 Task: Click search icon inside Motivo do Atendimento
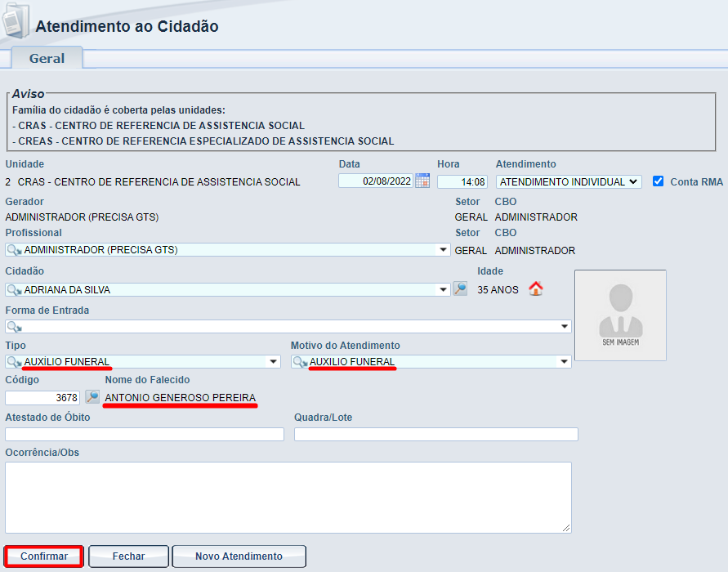pyautogui.click(x=300, y=362)
